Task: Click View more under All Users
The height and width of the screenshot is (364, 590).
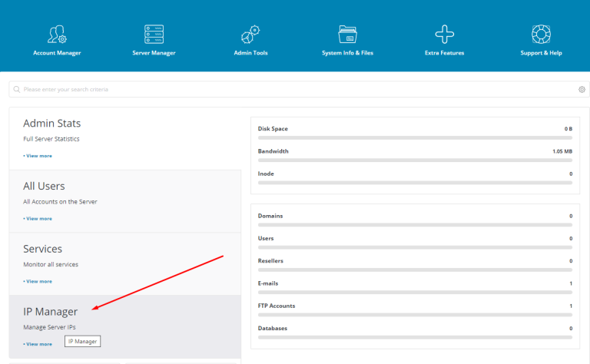Action: click(38, 219)
